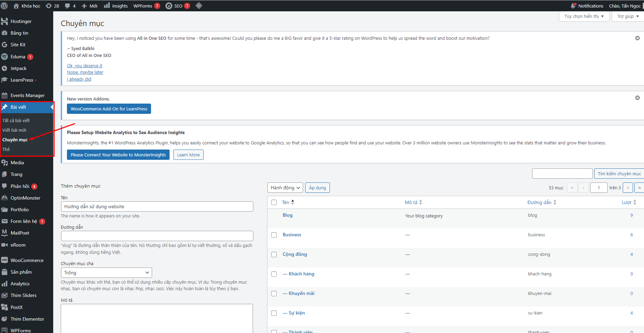
Task: Tick the checkbox for the Business category
Action: (274, 235)
